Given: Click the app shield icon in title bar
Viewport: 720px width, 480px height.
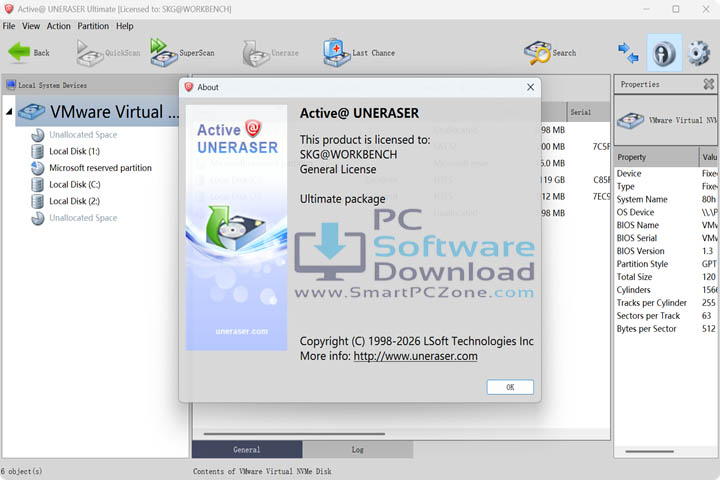Looking at the screenshot, I should (x=9, y=9).
